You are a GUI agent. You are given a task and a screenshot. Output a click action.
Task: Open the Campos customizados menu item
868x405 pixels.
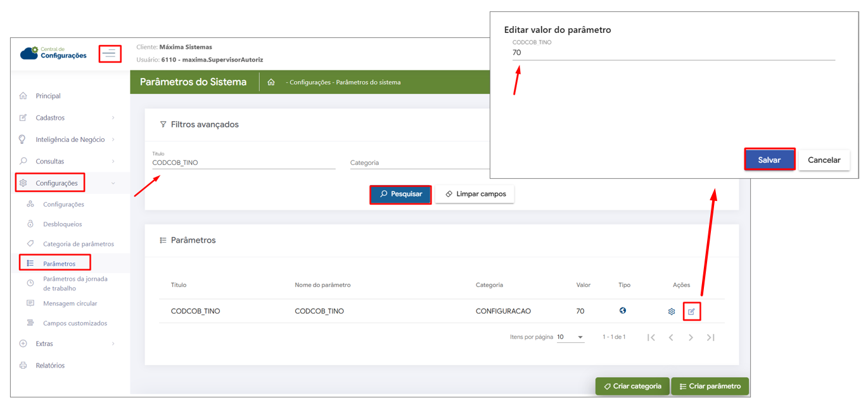point(75,323)
